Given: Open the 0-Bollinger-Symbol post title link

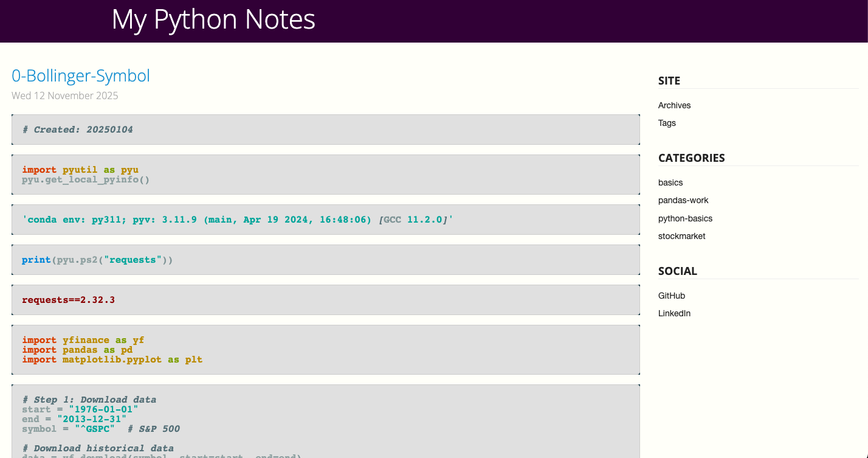Looking at the screenshot, I should 81,76.
